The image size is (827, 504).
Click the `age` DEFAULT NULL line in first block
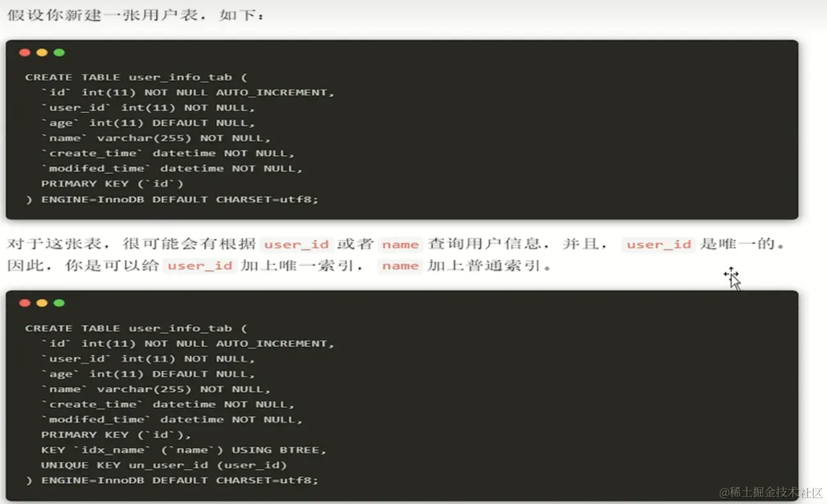(148, 123)
